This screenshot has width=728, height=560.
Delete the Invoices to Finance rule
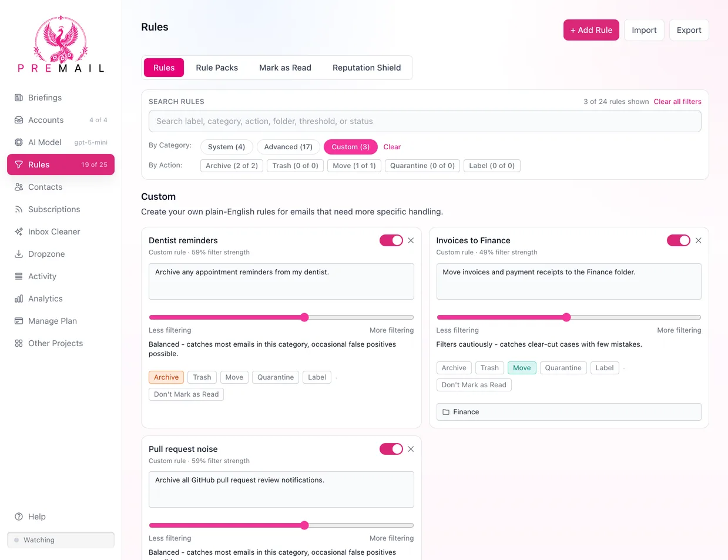tap(698, 240)
